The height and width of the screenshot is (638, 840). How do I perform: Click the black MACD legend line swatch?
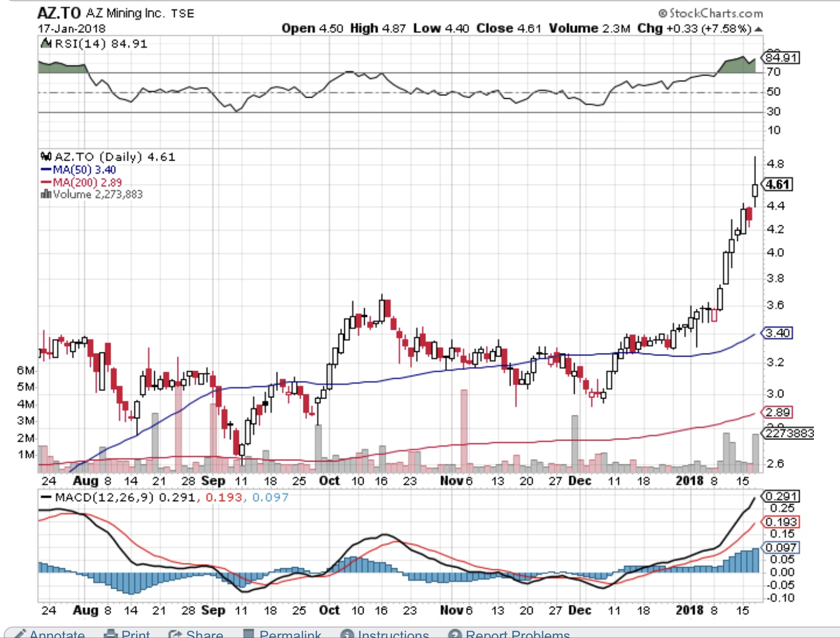(47, 498)
